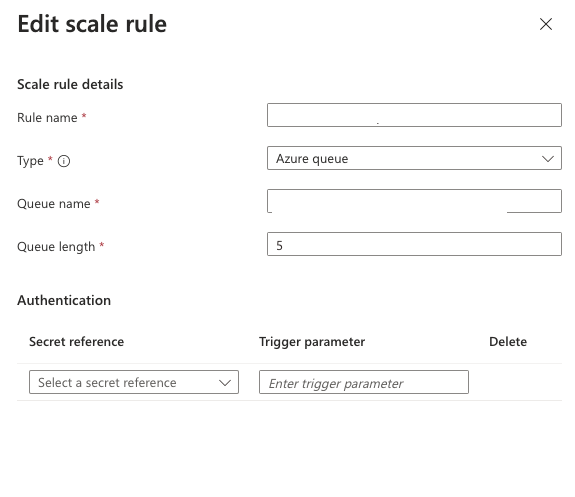Select the Trigger parameter column header

click(x=312, y=342)
